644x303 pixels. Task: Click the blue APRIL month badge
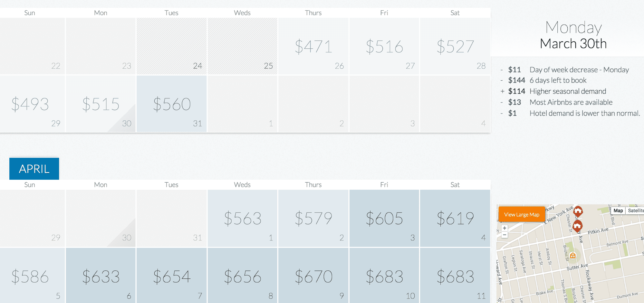(34, 168)
